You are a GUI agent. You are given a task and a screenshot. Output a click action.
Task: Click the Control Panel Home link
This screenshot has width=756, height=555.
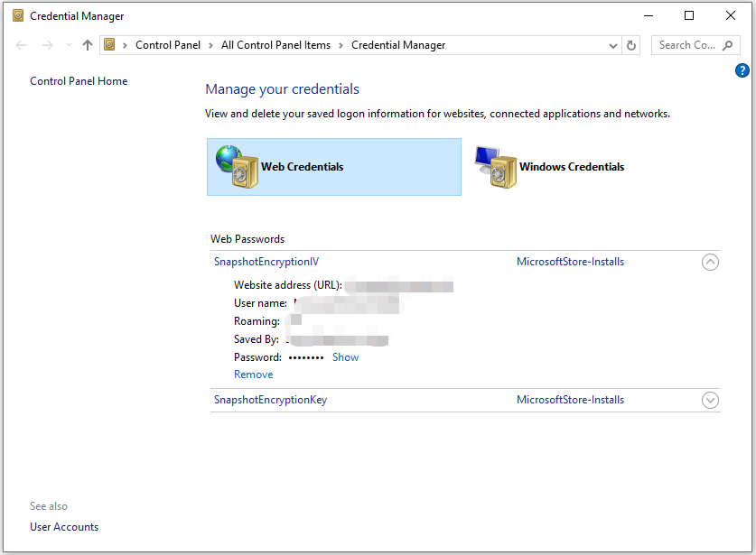[x=79, y=80]
